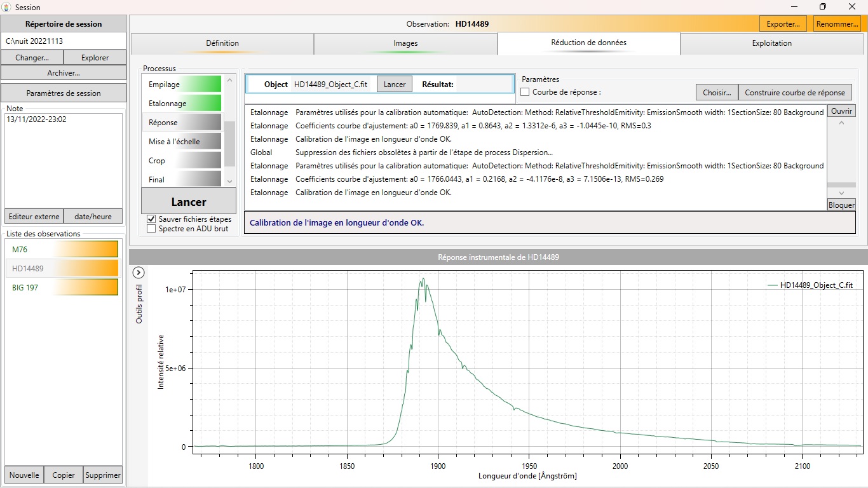
Task: Open the Définition tab
Action: point(222,43)
